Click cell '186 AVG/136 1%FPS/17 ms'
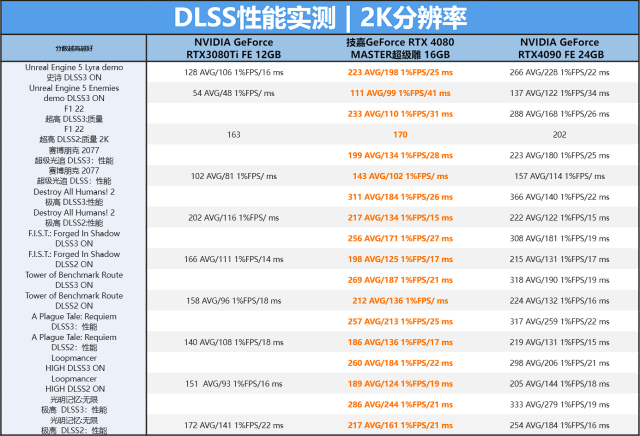The image size is (640, 436). click(x=400, y=342)
